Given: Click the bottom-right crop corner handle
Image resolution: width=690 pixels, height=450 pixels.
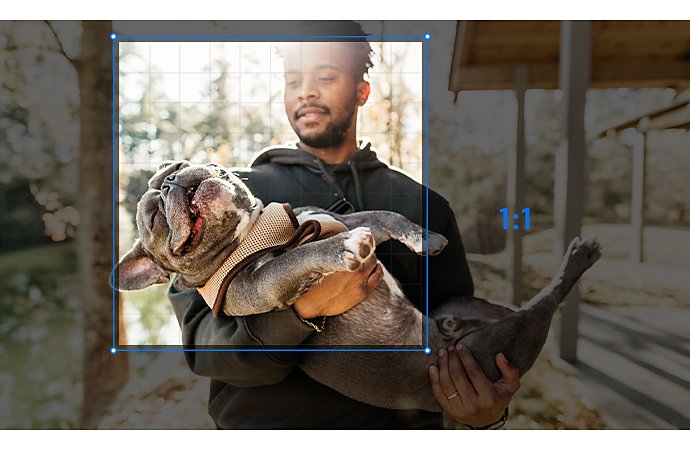Looking at the screenshot, I should pos(427,351).
